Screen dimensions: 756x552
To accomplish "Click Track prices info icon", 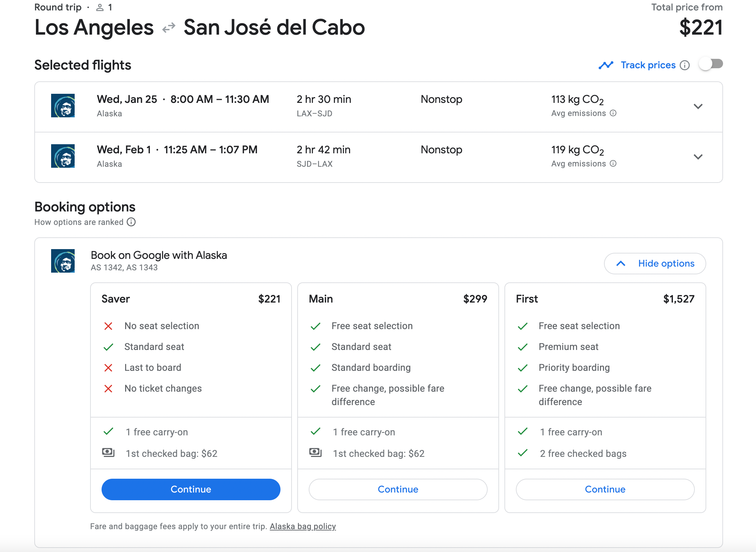I will pos(684,65).
